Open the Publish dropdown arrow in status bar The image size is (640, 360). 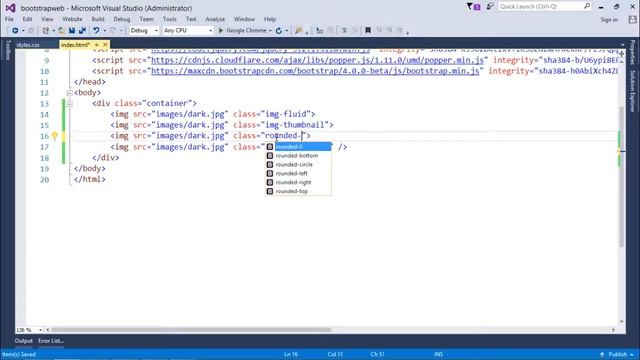point(632,354)
